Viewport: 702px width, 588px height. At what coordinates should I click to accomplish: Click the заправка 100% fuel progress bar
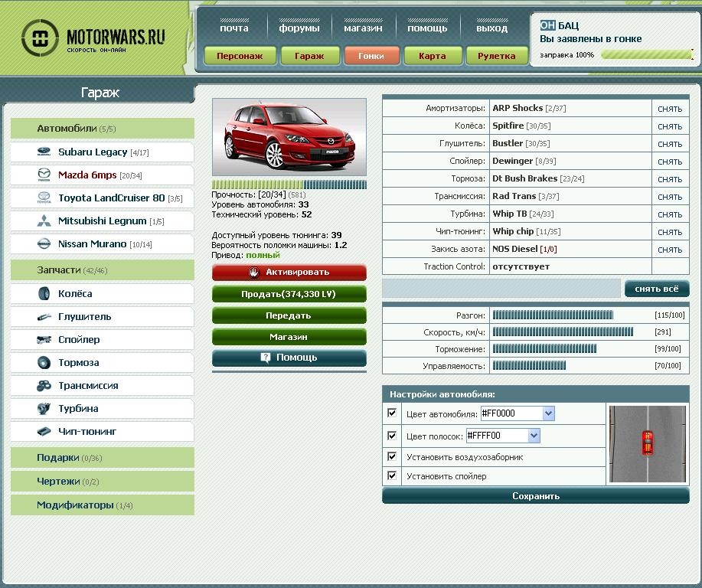647,54
